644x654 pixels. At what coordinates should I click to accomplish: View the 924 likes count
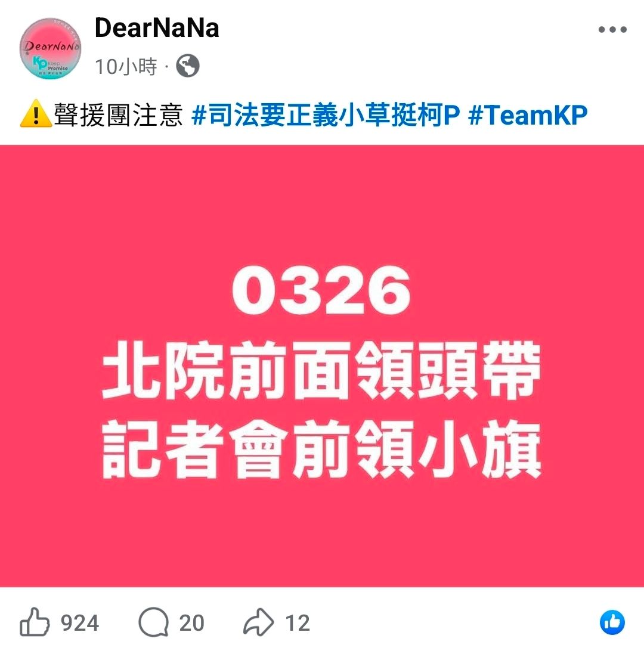point(80,623)
